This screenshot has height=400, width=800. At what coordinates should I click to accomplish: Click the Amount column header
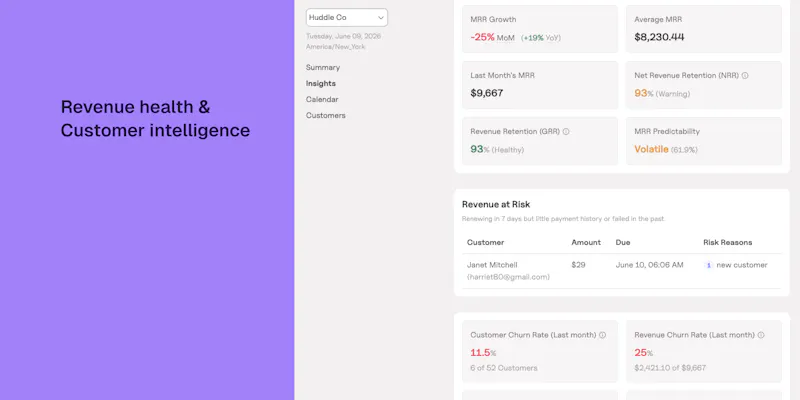point(586,242)
